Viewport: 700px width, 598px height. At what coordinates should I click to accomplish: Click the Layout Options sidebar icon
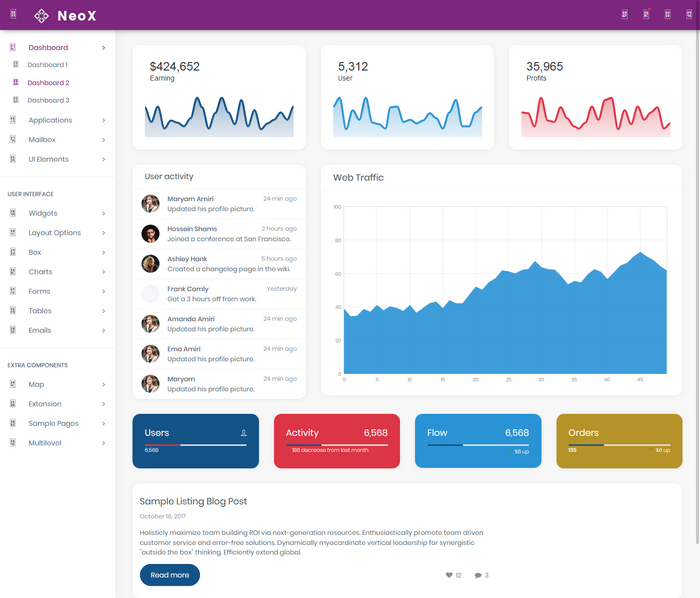[x=13, y=232]
